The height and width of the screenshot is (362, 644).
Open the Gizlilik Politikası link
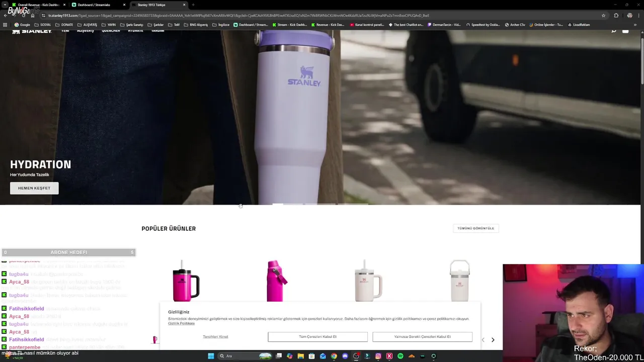181,323
